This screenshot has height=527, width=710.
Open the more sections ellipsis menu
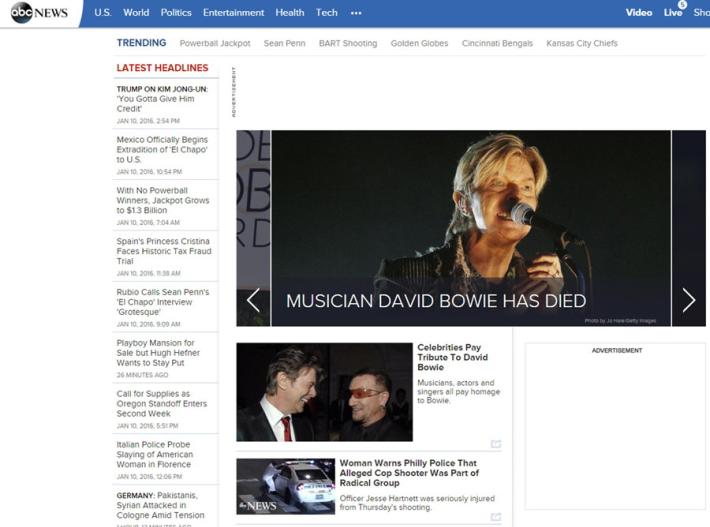[356, 13]
